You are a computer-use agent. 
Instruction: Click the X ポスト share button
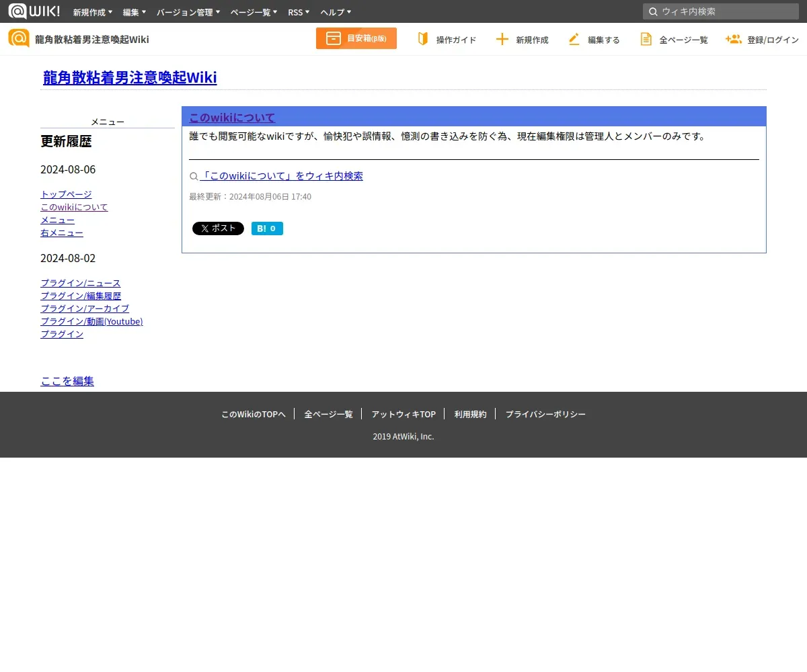[218, 228]
